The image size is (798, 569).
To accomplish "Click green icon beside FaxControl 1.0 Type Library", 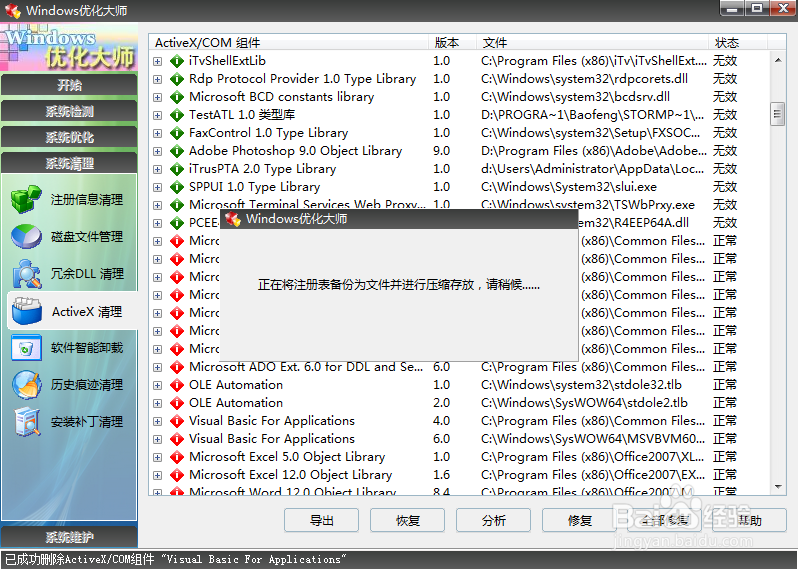I will [x=177, y=133].
